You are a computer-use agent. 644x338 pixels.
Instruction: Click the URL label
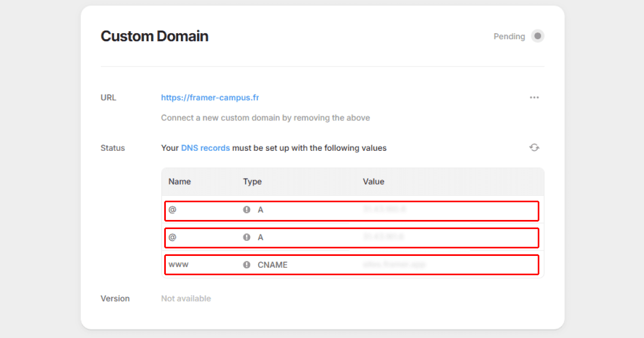108,98
